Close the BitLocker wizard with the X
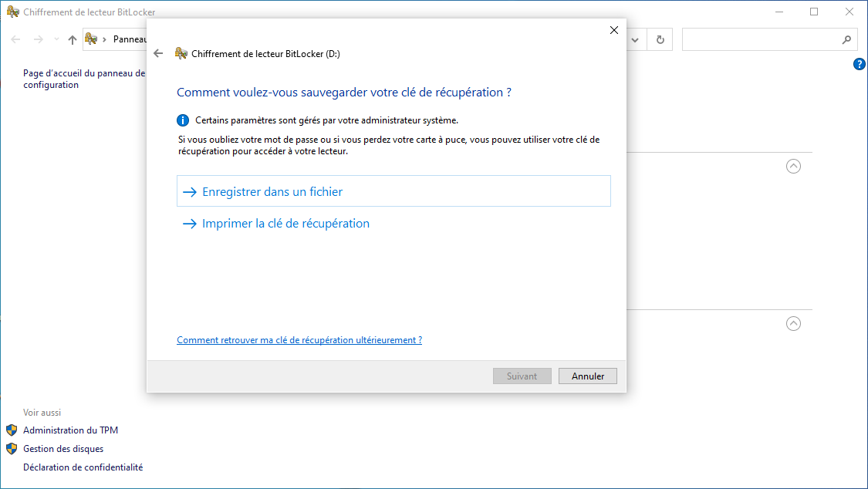This screenshot has width=868, height=489. tap(614, 30)
